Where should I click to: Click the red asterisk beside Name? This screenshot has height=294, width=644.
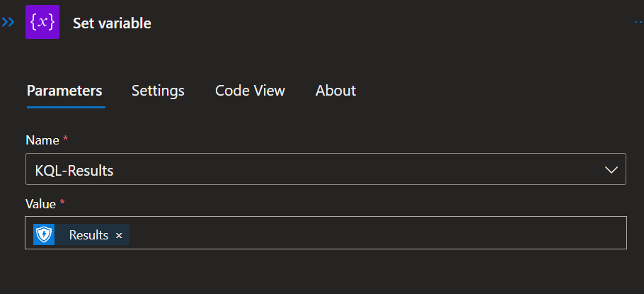pyautogui.click(x=66, y=140)
